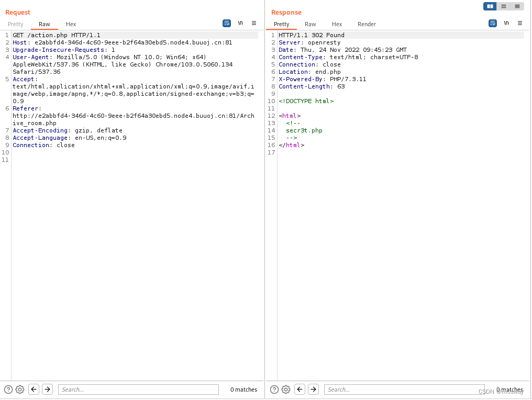Screen dimensions: 532x400
Task: Toggle show non-printable \n in Request pane
Action: pyautogui.click(x=240, y=23)
